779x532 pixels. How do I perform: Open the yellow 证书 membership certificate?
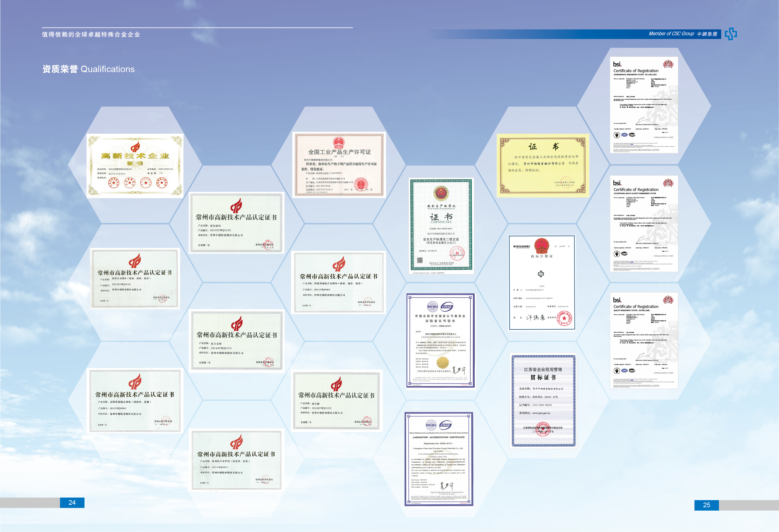pos(543,166)
